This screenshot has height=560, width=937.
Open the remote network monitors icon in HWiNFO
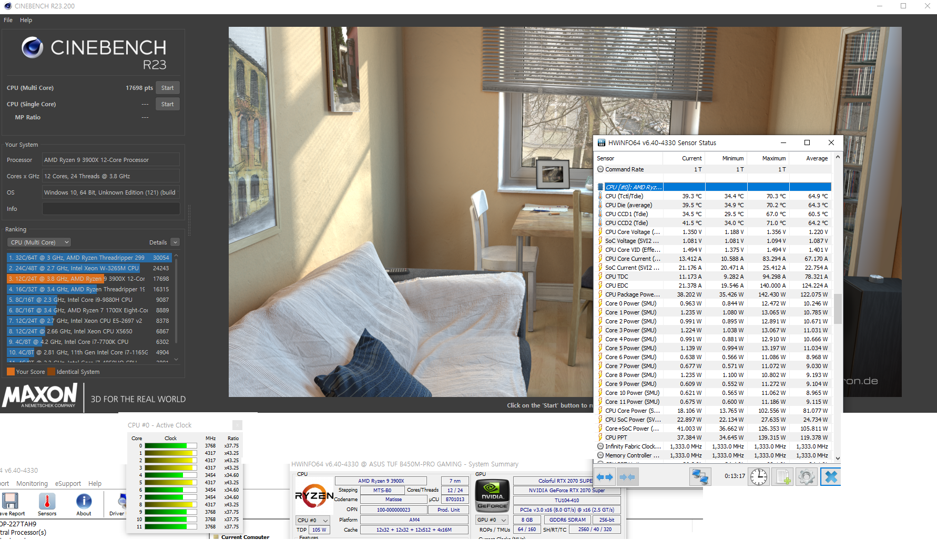[700, 477]
